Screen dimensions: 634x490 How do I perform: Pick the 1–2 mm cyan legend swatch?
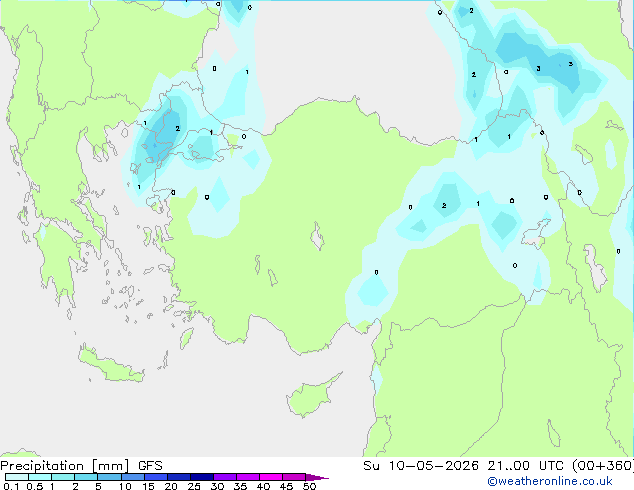(63, 477)
